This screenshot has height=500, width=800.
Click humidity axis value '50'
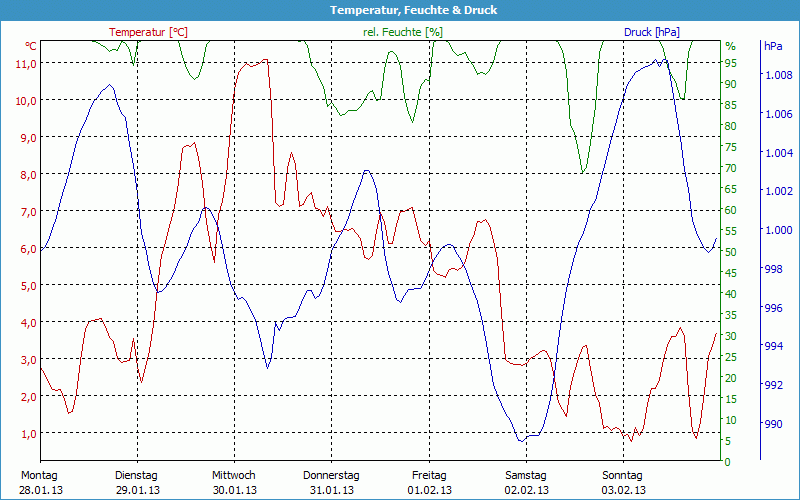[x=731, y=252]
